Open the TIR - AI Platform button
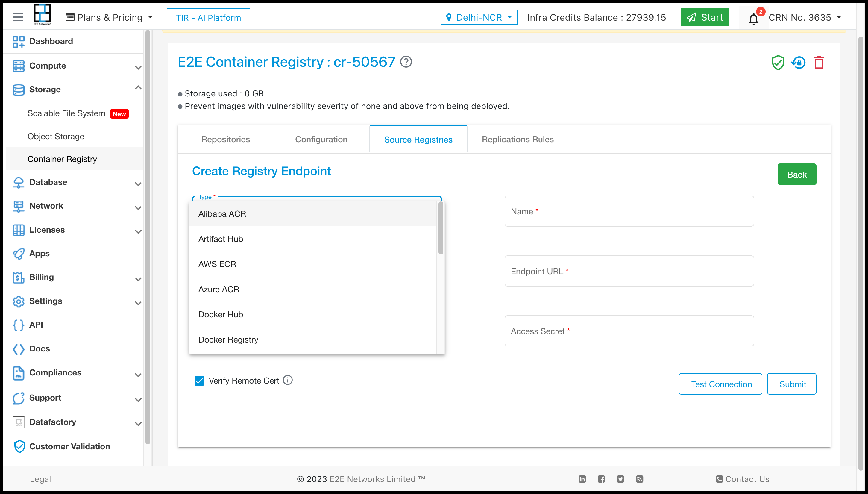 (x=208, y=17)
